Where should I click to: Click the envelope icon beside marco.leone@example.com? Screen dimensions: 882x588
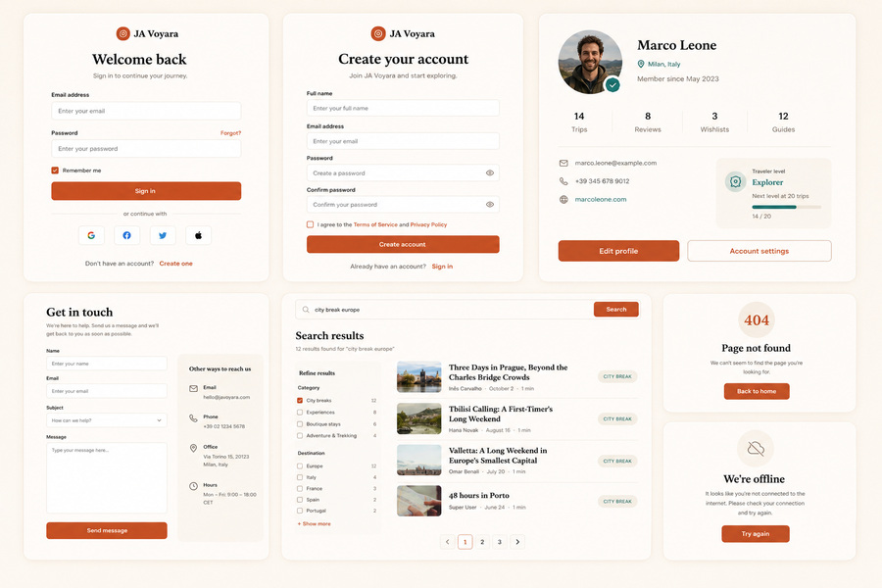[x=563, y=164]
